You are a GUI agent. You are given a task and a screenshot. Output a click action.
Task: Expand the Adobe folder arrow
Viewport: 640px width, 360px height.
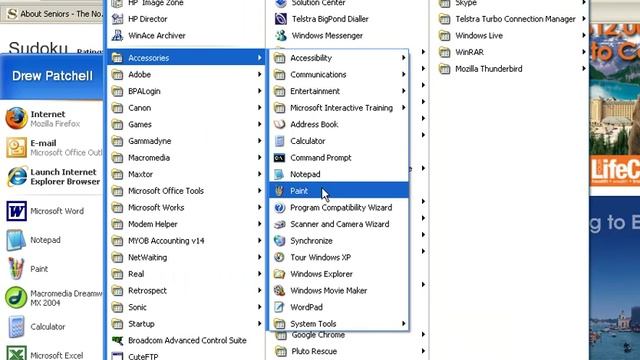(260, 74)
